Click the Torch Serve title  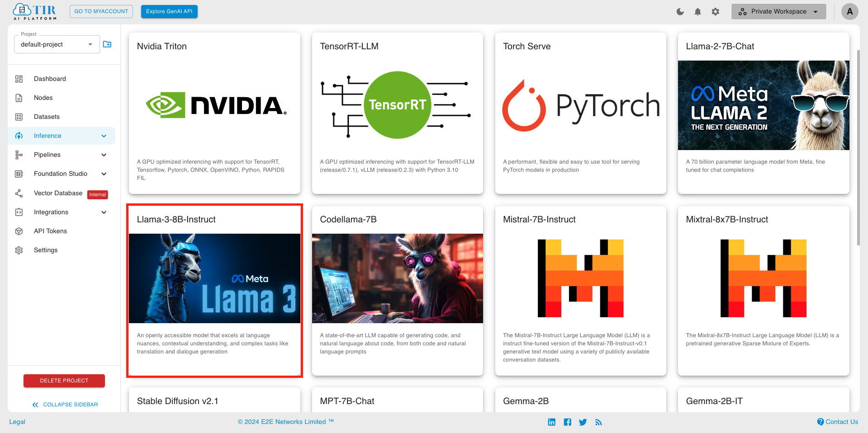[x=527, y=46]
